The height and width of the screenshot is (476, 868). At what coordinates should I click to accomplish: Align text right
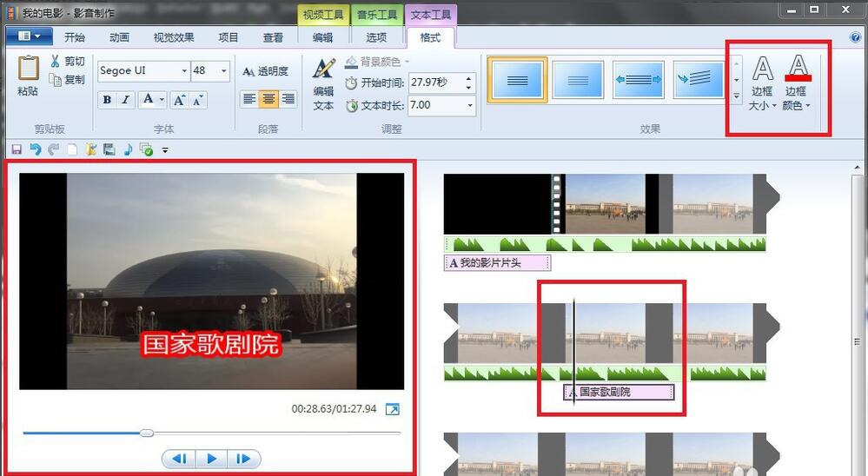click(x=288, y=99)
